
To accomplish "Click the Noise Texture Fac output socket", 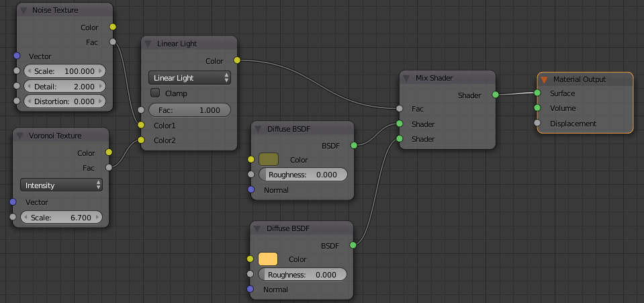I will 113,42.
